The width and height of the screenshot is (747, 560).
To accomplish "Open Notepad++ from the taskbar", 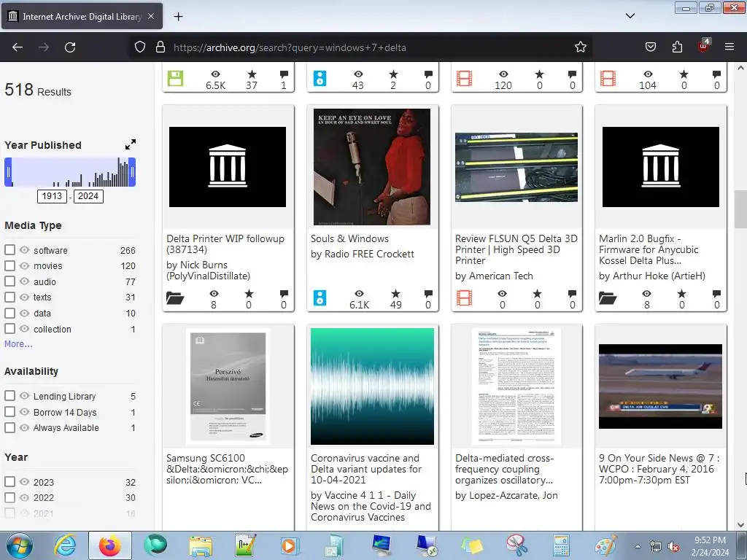I will 245,545.
